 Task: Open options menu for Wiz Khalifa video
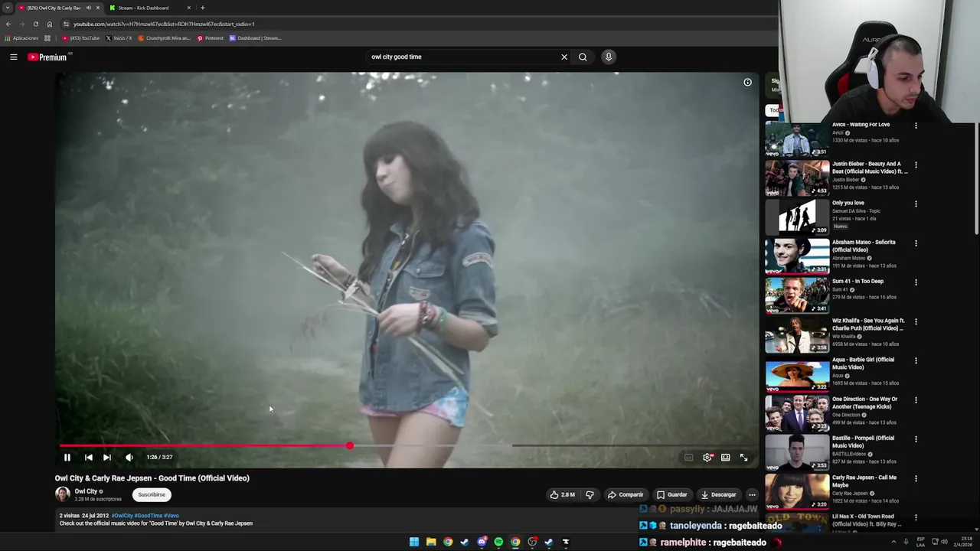(x=916, y=321)
